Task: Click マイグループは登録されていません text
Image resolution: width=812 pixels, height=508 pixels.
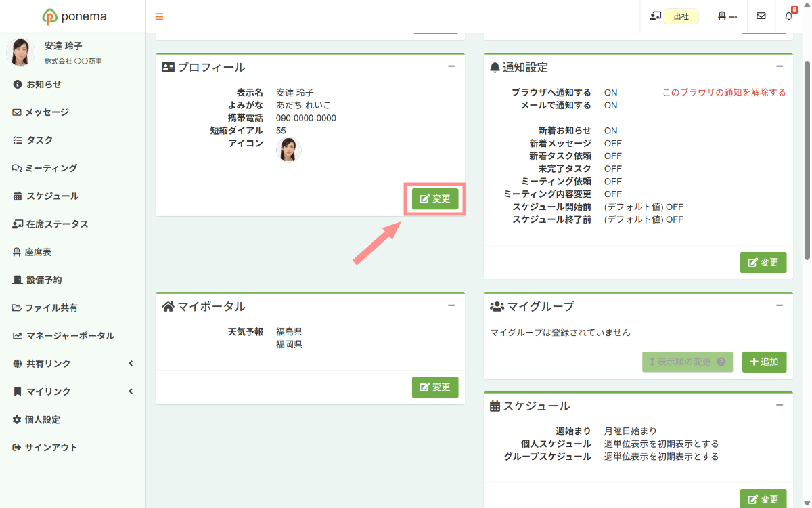Action: pyautogui.click(x=560, y=333)
